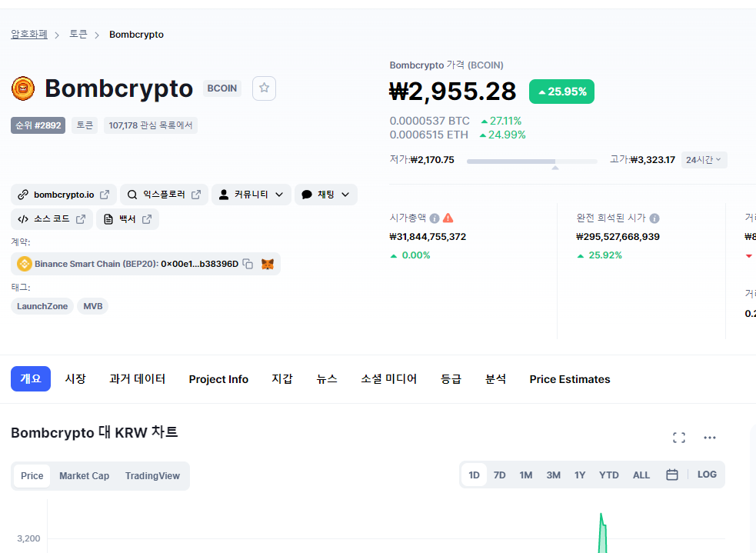Click the external link icon in 소스 코드 button
This screenshot has width=756, height=553.
pos(81,219)
